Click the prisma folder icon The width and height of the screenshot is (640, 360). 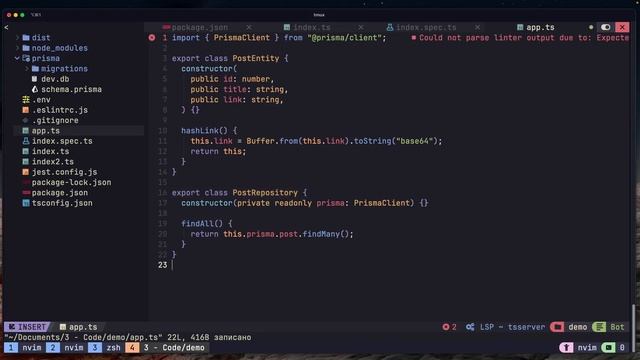[x=26, y=58]
